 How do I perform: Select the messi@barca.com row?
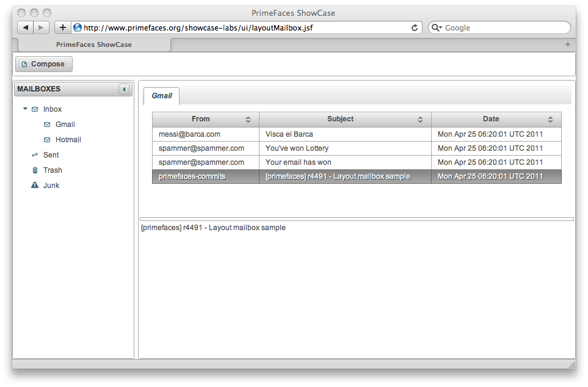pos(357,134)
